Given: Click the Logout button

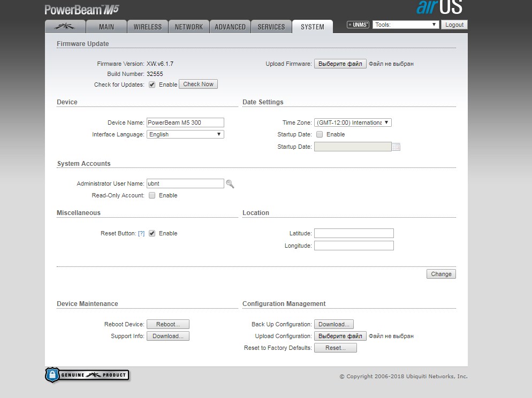Looking at the screenshot, I should pyautogui.click(x=454, y=25).
